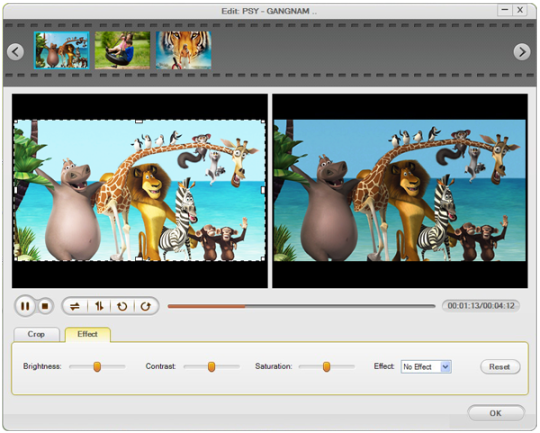Select the Effect tab
The width and height of the screenshot is (540, 433).
pyautogui.click(x=87, y=334)
